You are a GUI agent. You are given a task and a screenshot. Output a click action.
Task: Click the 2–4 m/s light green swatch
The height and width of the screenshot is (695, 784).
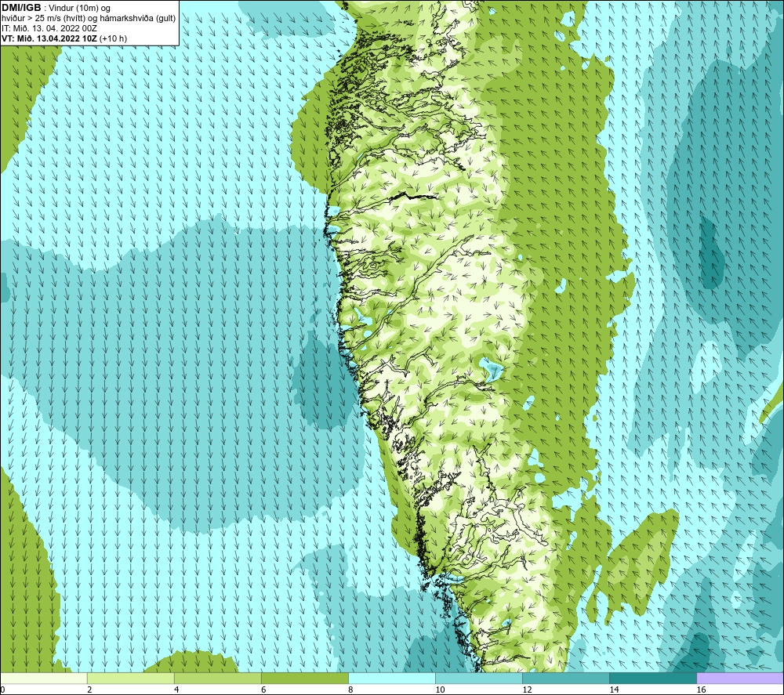coord(131,679)
